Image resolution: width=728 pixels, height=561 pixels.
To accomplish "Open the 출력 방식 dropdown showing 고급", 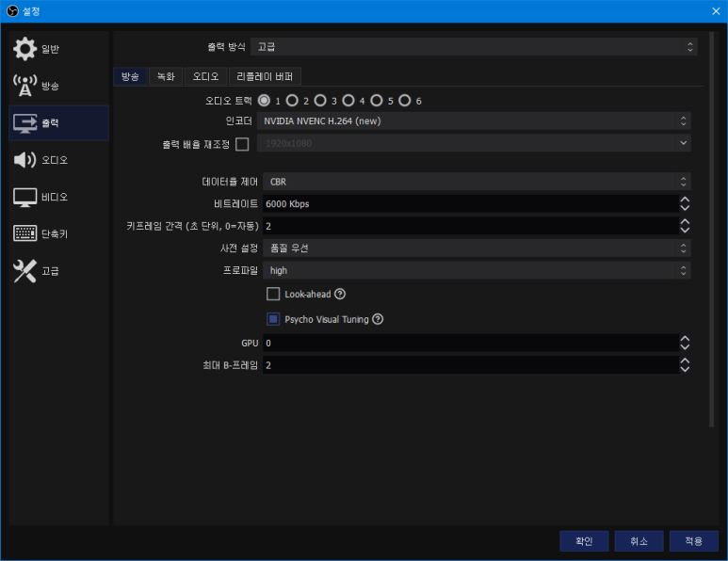I will coord(474,47).
